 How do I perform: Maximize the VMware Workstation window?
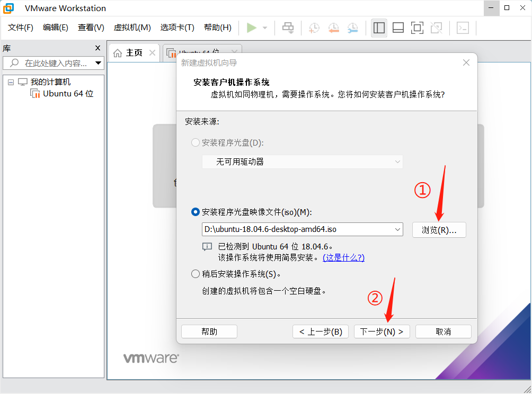pos(507,8)
